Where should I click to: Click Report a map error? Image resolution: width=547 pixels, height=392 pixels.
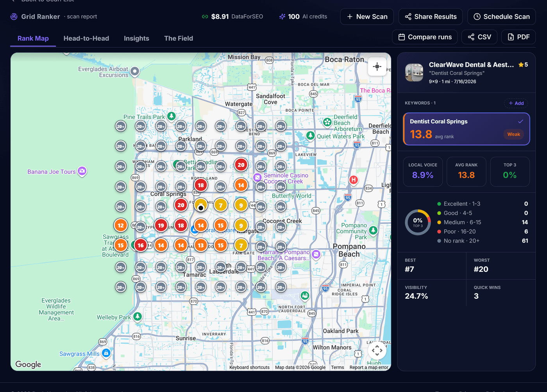click(369, 367)
